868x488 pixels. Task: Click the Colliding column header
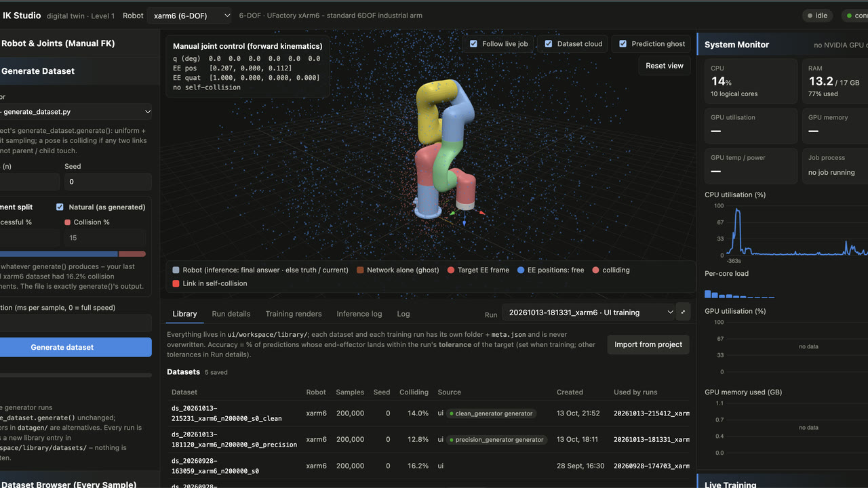(414, 392)
